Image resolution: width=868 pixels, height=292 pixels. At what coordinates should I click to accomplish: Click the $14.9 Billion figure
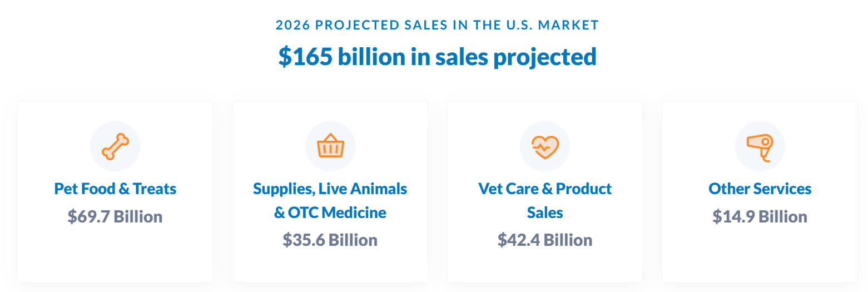click(x=760, y=216)
